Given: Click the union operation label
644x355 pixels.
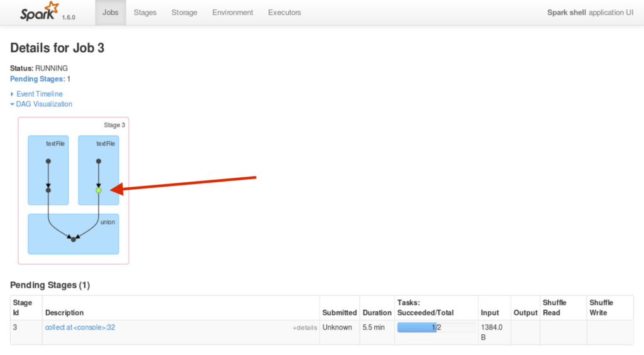Looking at the screenshot, I should coord(108,222).
